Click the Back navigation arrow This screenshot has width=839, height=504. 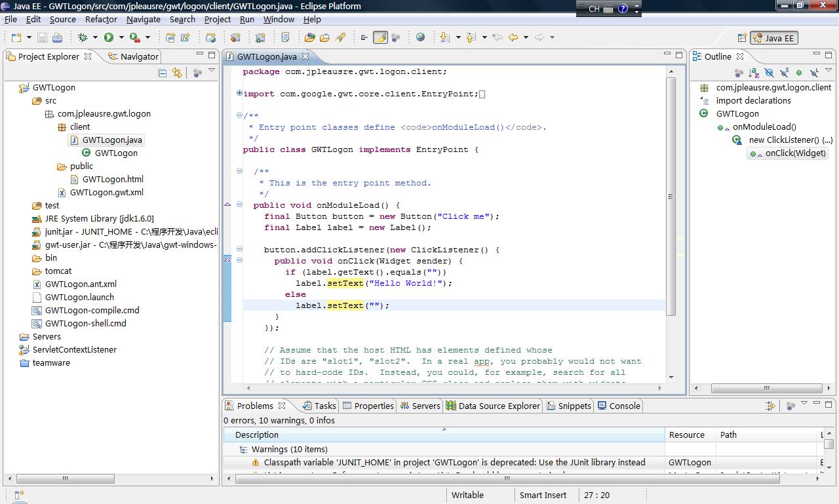513,37
